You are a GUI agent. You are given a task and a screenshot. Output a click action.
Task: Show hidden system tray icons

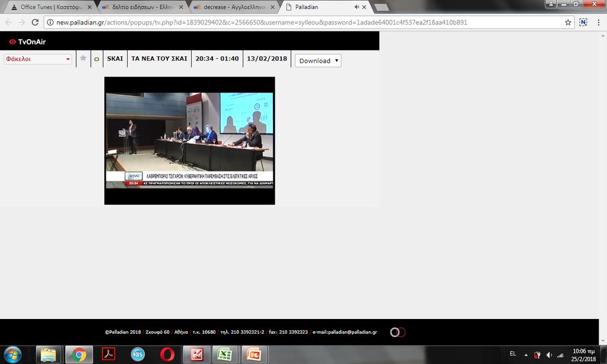pyautogui.click(x=526, y=355)
